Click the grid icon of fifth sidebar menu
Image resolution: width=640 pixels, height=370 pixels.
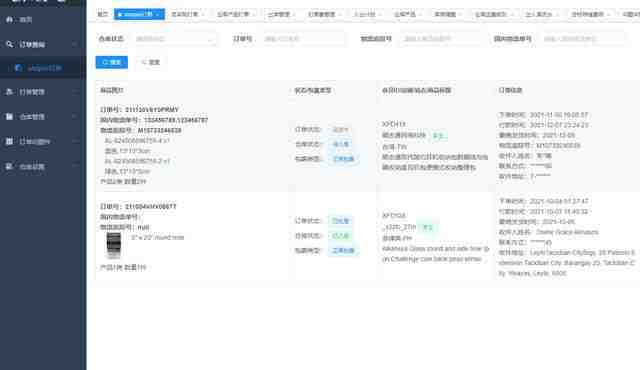click(x=9, y=142)
